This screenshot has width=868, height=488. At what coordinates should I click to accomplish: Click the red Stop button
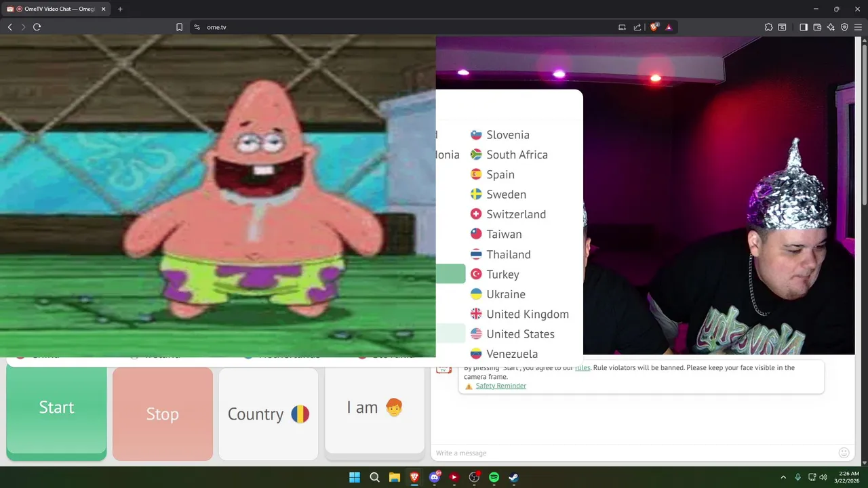point(162,414)
